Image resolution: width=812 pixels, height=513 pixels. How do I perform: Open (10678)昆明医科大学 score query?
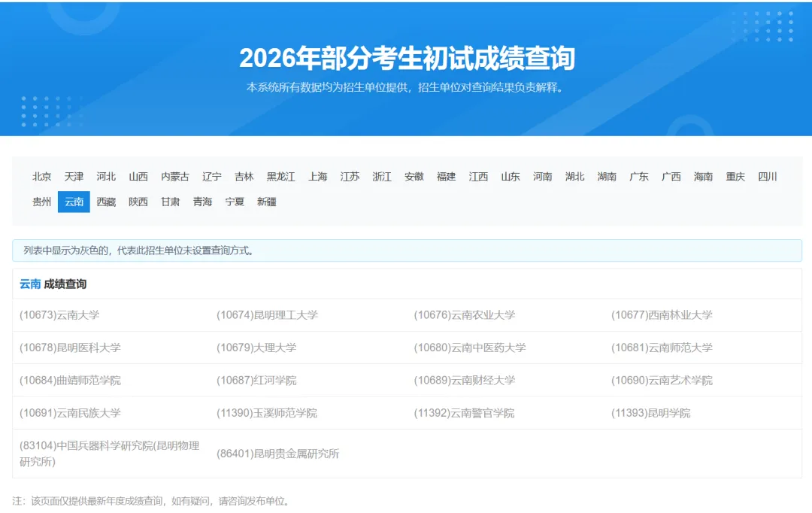(70, 348)
